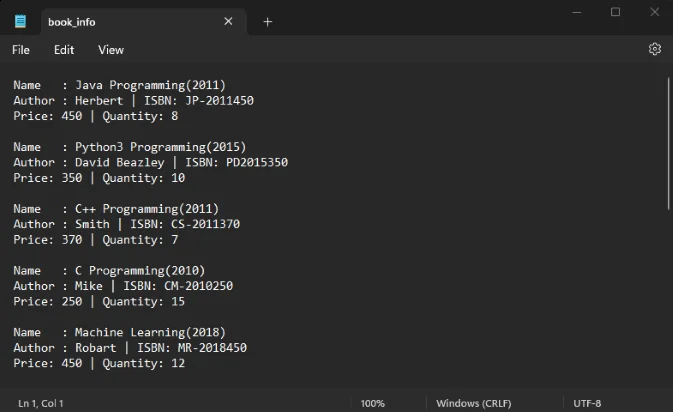Click the 'Price: 450 | Quantity: 12' line
673x412 pixels.
point(99,363)
